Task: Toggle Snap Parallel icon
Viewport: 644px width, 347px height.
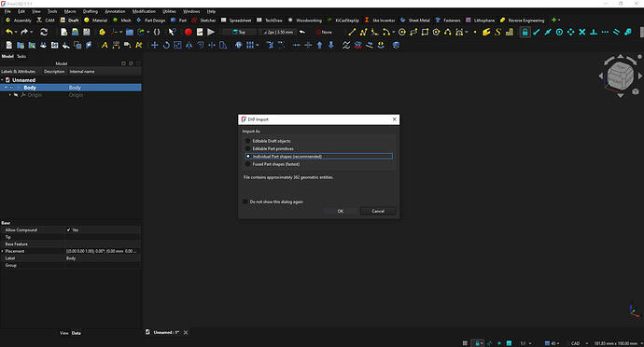Action: point(617,32)
